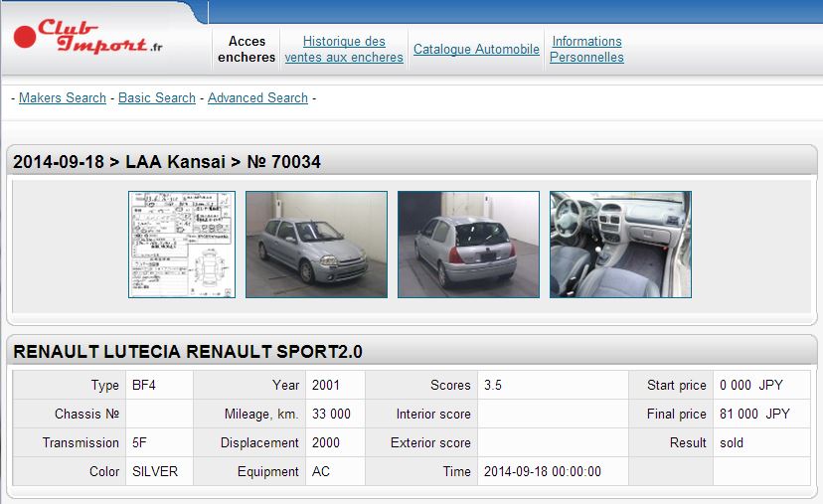Open the Basic Search link
823x504 pixels.
(157, 97)
